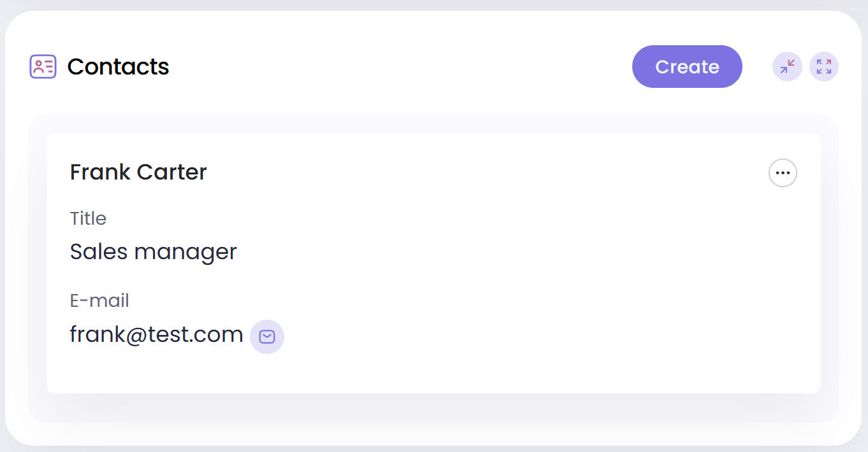Click blank space inside Frank Carter's card
Screen dimensions: 868x452
pyautogui.click(x=510, y=286)
